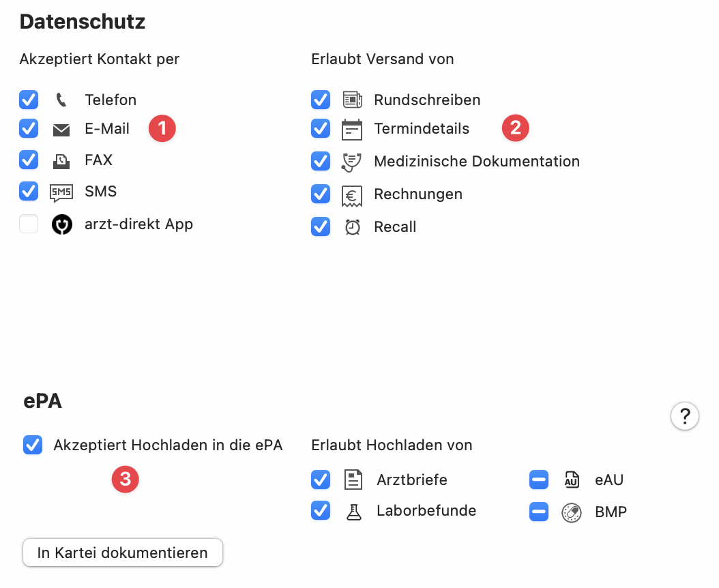This screenshot has height=588, width=719.
Task: Select the stethoscope icon for Medizinische Dokumentation
Action: click(x=353, y=161)
